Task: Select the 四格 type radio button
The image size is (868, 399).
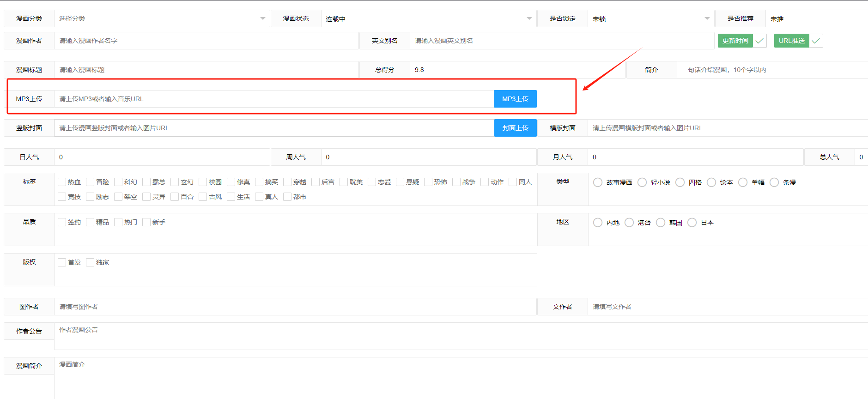Action: click(680, 182)
